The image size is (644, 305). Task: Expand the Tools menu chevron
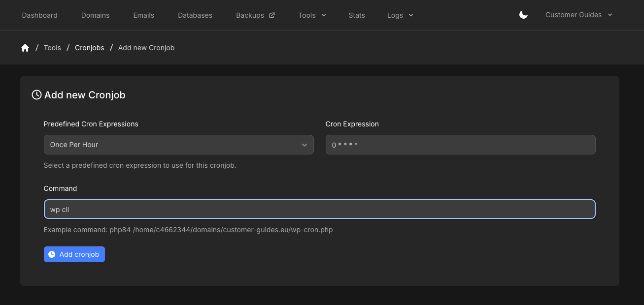(x=324, y=15)
